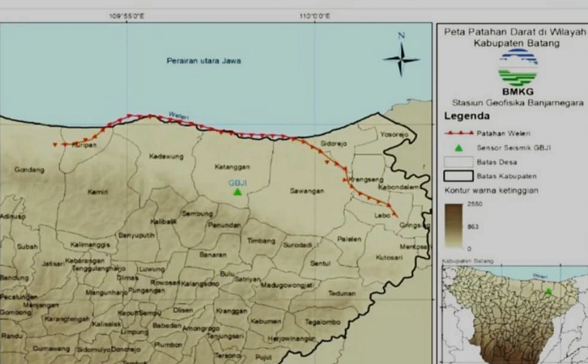Click the Tegalombo village label

[322, 322]
